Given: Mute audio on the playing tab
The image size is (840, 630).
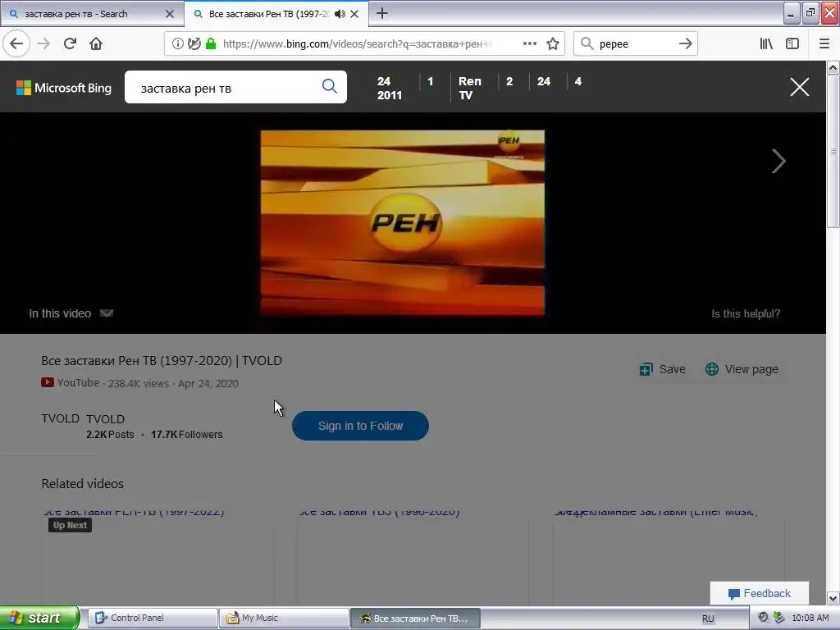Looking at the screenshot, I should click(340, 14).
